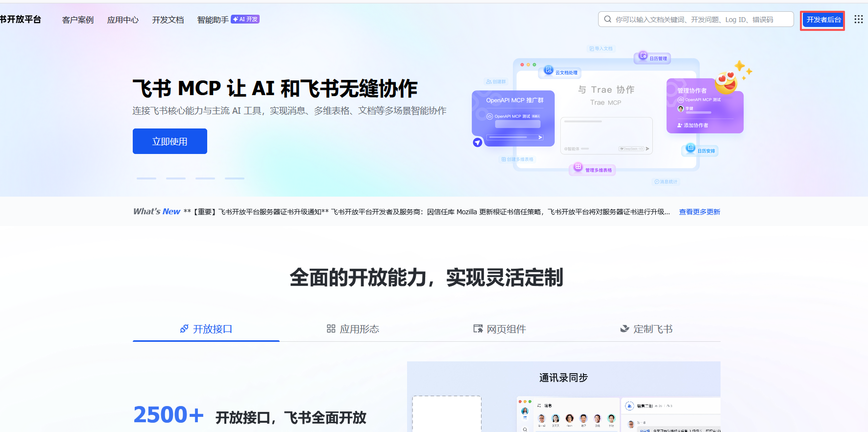
Task: Focus the documentation search input field
Action: [x=700, y=20]
